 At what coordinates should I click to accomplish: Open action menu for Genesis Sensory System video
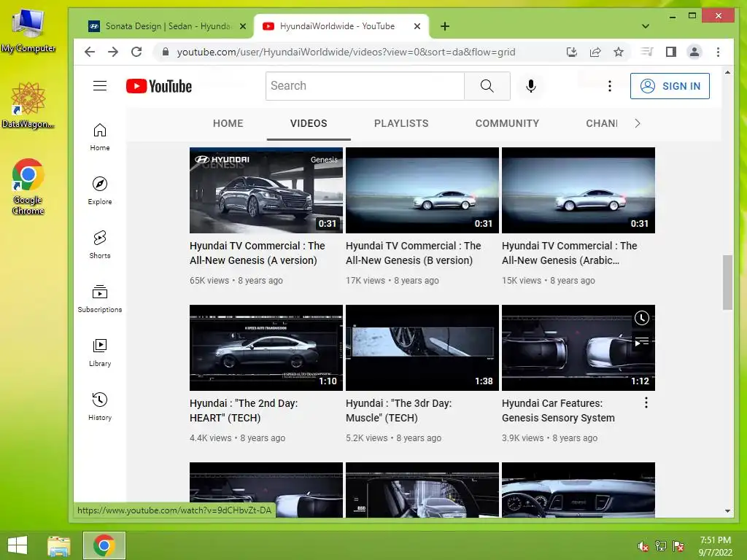646,402
